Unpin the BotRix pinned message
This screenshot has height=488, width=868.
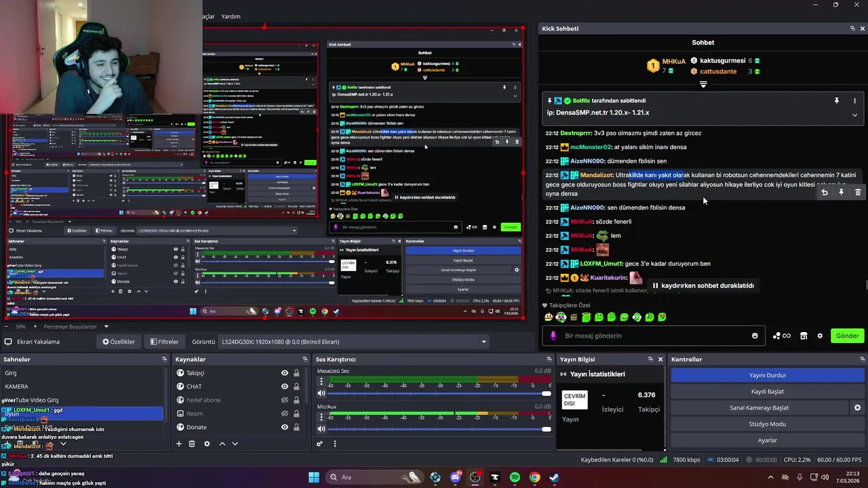pyautogui.click(x=837, y=100)
